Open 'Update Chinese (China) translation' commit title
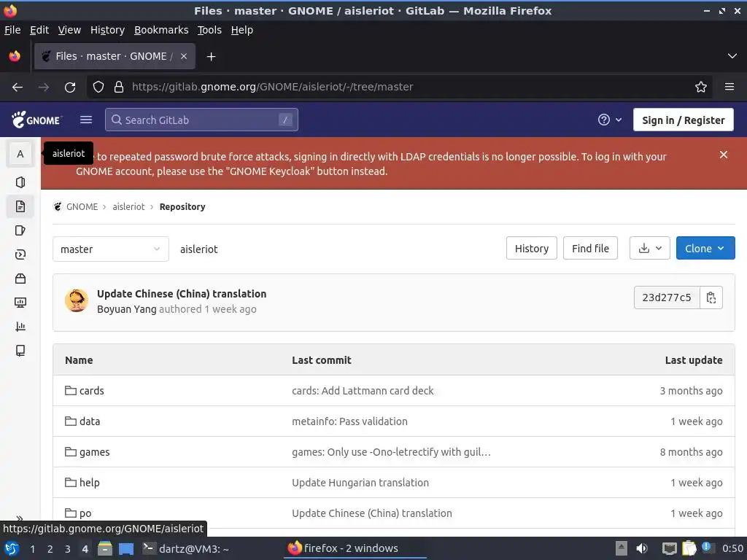The width and height of the screenshot is (747, 560). pyautogui.click(x=182, y=294)
